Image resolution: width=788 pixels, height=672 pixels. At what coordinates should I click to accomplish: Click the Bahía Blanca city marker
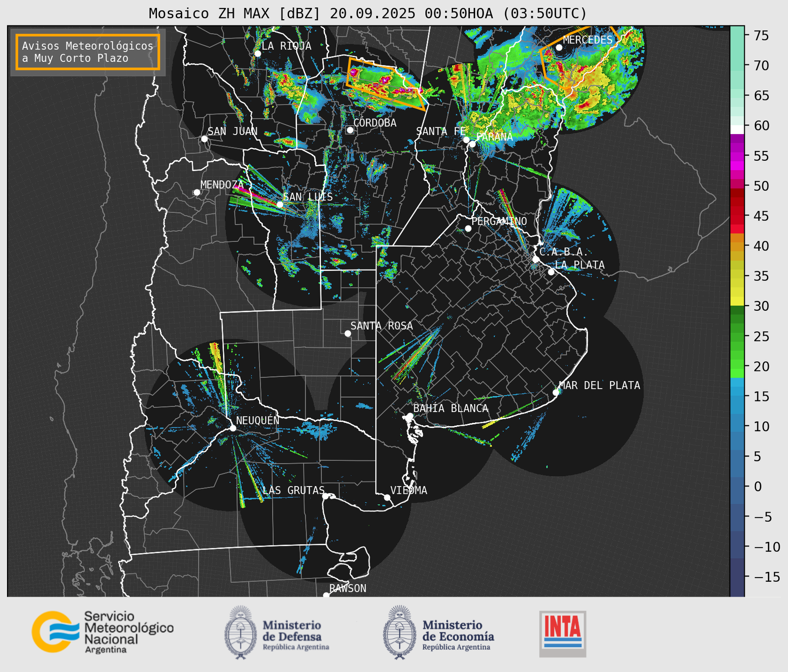point(410,416)
